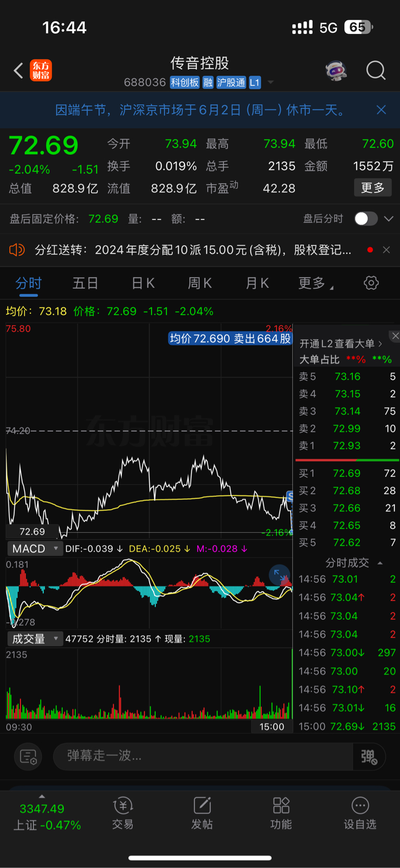Switch to the 五日 tab

pos(85,283)
